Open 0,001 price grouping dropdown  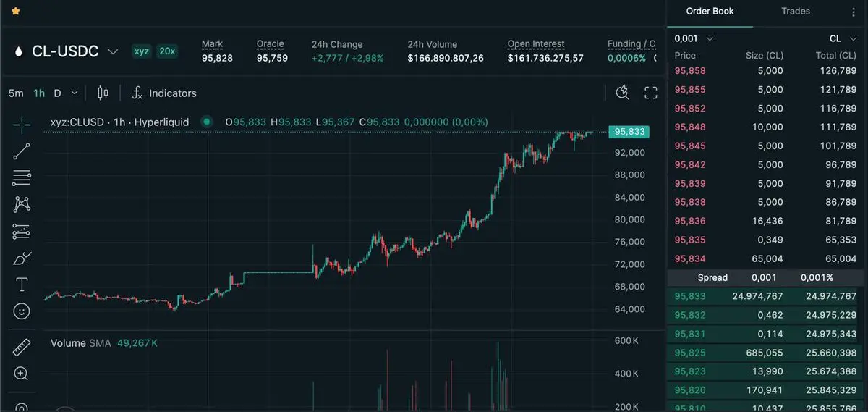694,38
